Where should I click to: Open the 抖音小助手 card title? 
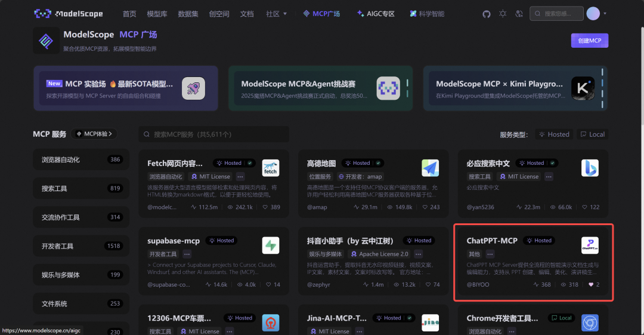click(x=350, y=241)
